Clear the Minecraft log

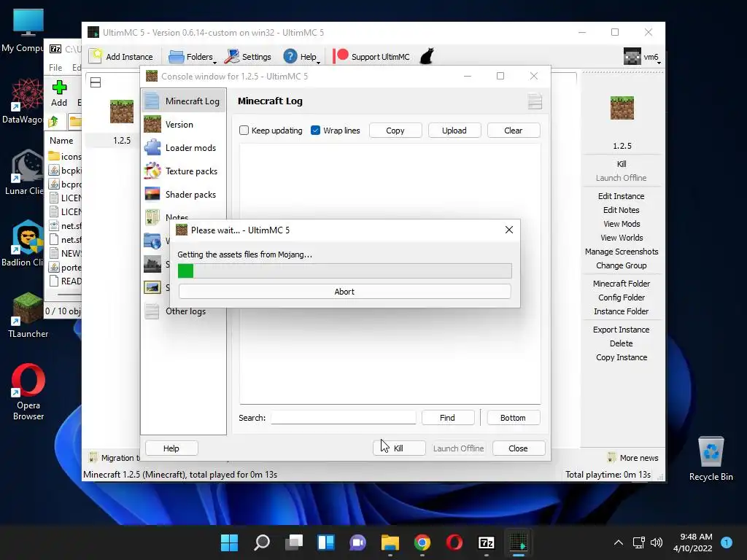514,131
